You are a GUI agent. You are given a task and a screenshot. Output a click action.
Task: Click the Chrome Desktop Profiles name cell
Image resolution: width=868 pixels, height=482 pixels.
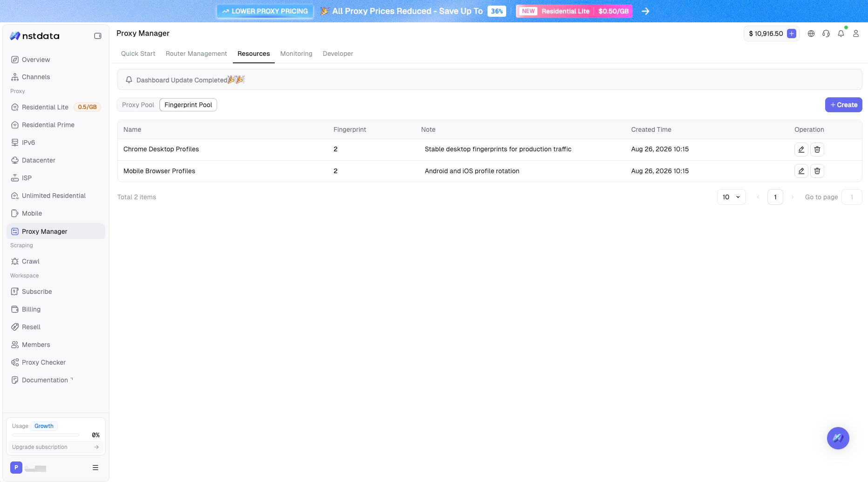point(161,149)
